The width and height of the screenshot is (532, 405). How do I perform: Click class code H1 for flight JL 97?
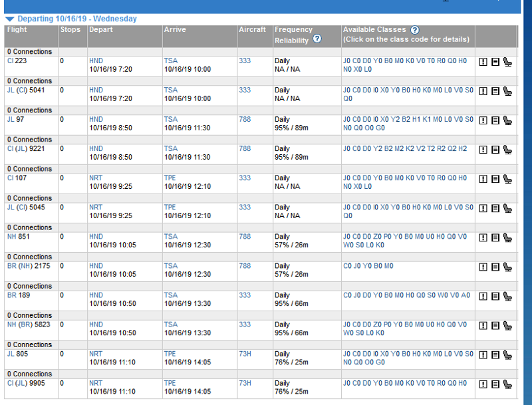click(x=416, y=120)
